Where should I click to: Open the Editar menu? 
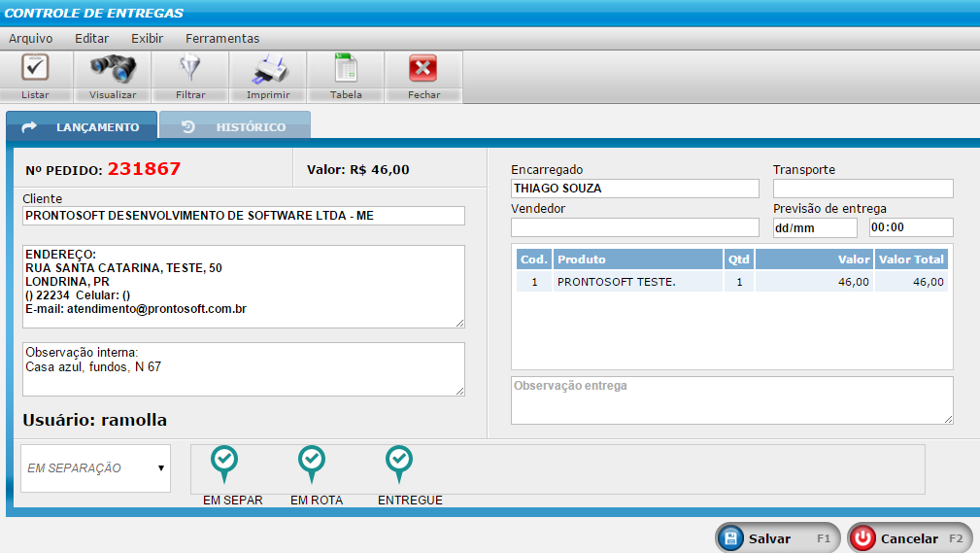point(92,38)
